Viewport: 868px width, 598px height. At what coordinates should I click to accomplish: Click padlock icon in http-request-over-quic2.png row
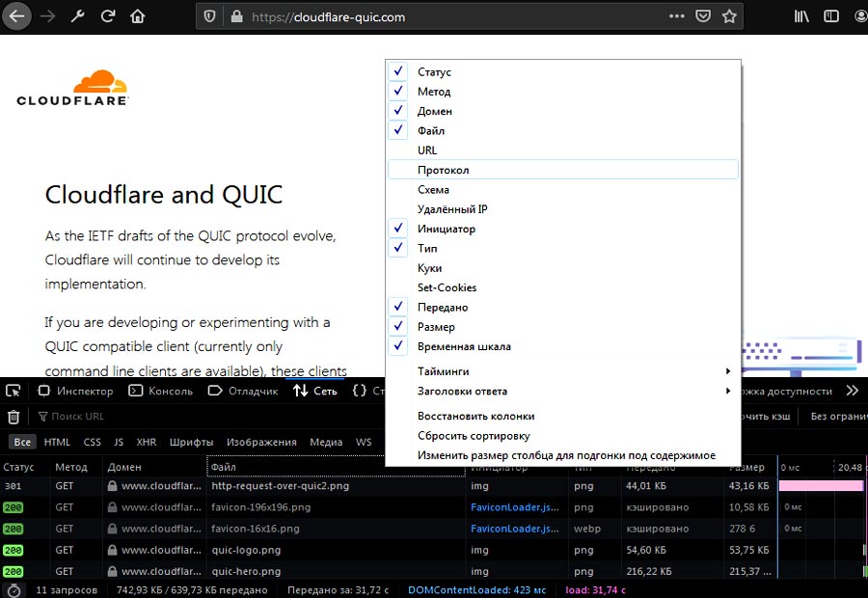click(112, 486)
